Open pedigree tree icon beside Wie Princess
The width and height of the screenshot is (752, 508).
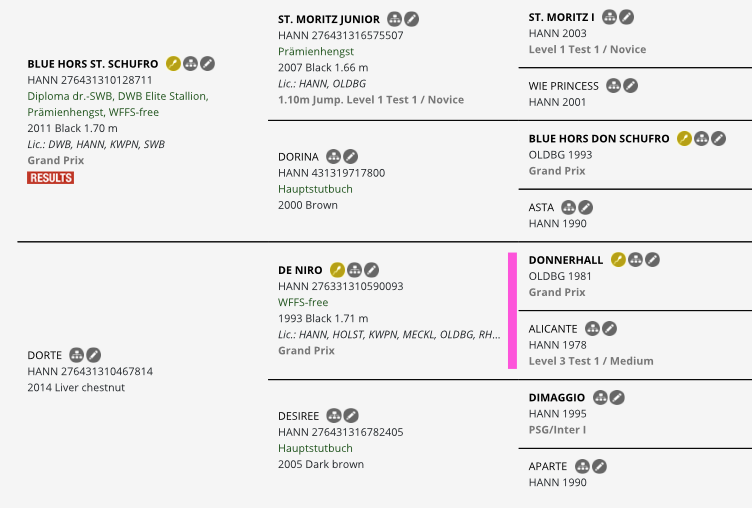point(613,86)
